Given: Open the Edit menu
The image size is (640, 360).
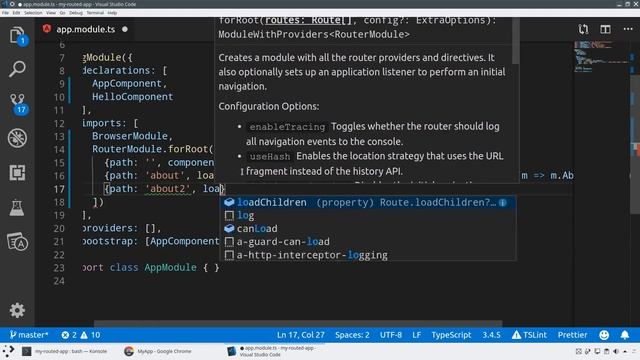Looking at the screenshot, I should (x=16, y=13).
